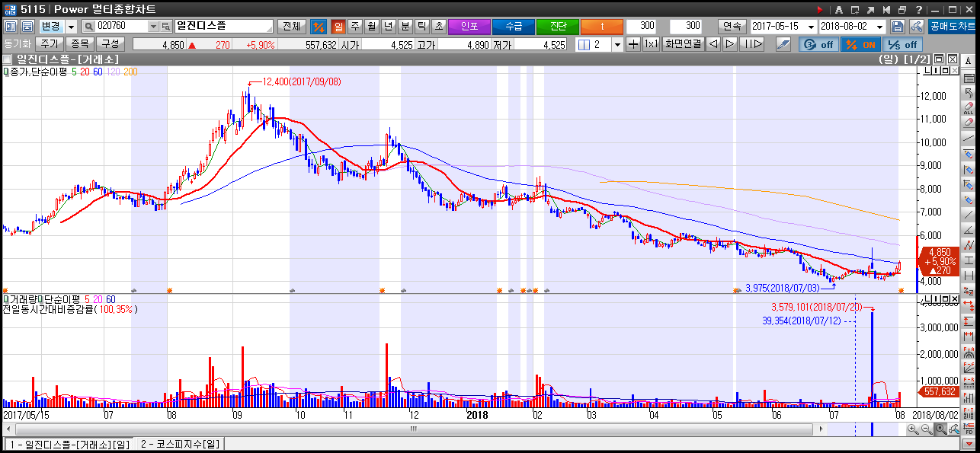Screen dimensions: 980x453
Task: Click the 주기 sync button
Action: 50,44
